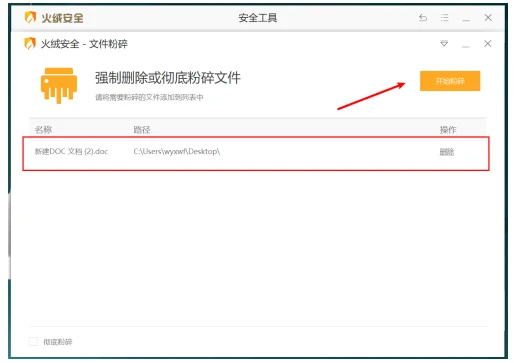Open the dropdown triangle in 文件粉碎 title bar
Viewport: 515px width, 363px height.
coord(444,43)
